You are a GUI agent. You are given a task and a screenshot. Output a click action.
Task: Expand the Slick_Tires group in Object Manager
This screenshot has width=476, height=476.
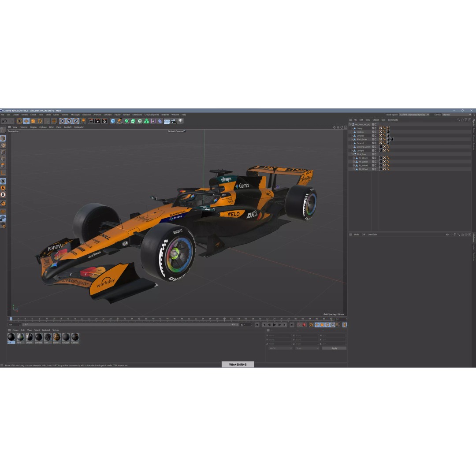tap(352, 154)
